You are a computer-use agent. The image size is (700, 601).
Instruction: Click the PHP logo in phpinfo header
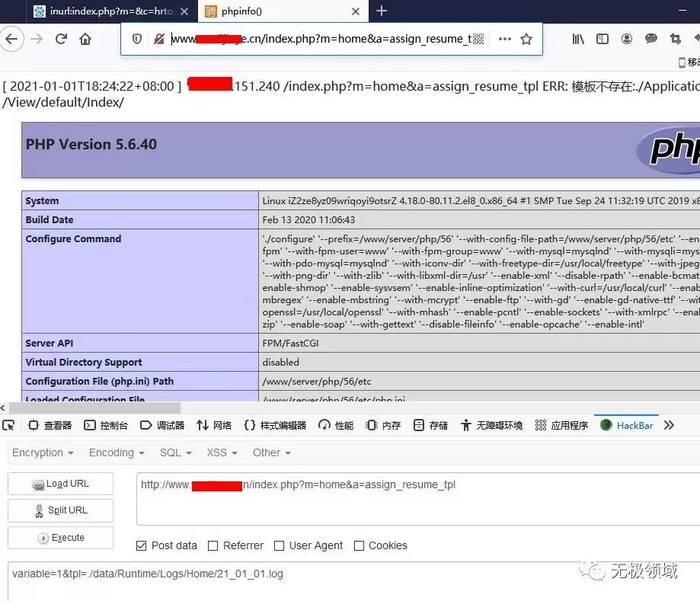point(670,149)
